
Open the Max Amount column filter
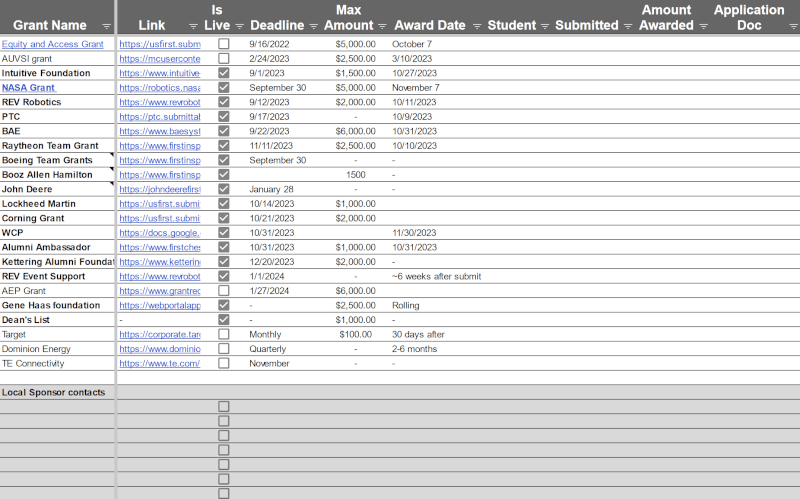pos(382,27)
